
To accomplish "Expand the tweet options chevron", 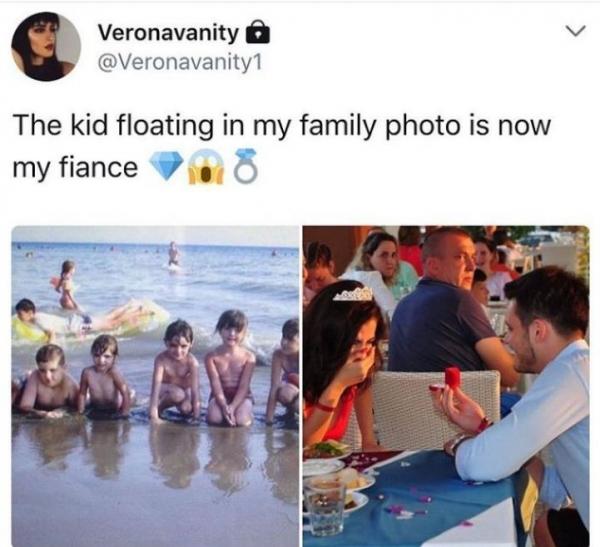I will click(x=576, y=31).
